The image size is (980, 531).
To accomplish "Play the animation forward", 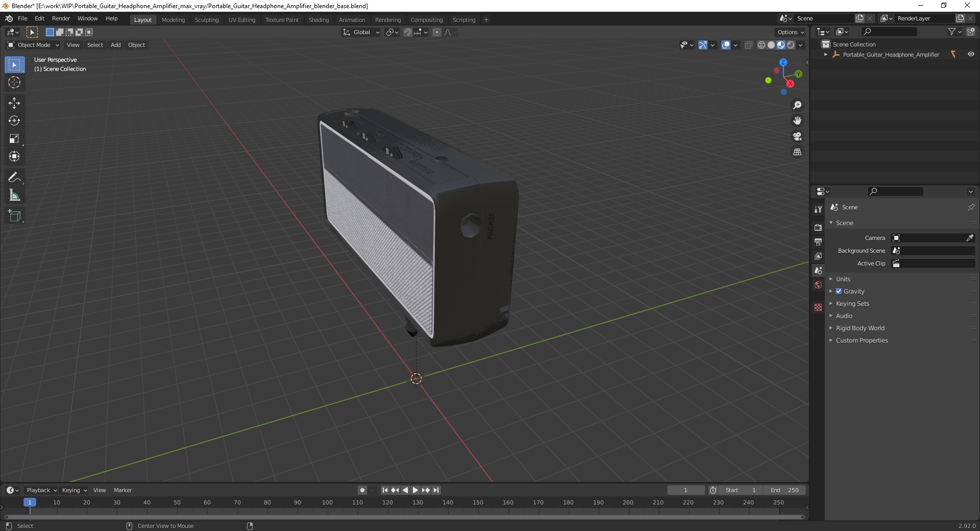I will (x=415, y=490).
